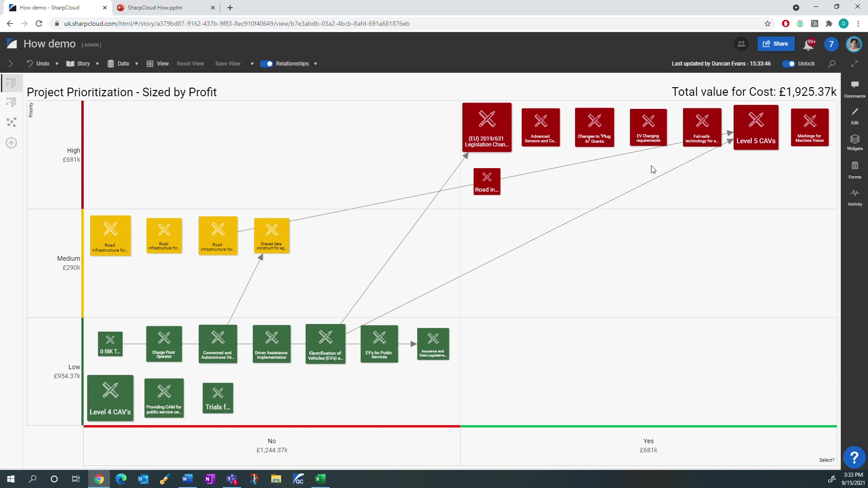Click Reset View in the toolbar
The image size is (868, 488).
[190, 64]
